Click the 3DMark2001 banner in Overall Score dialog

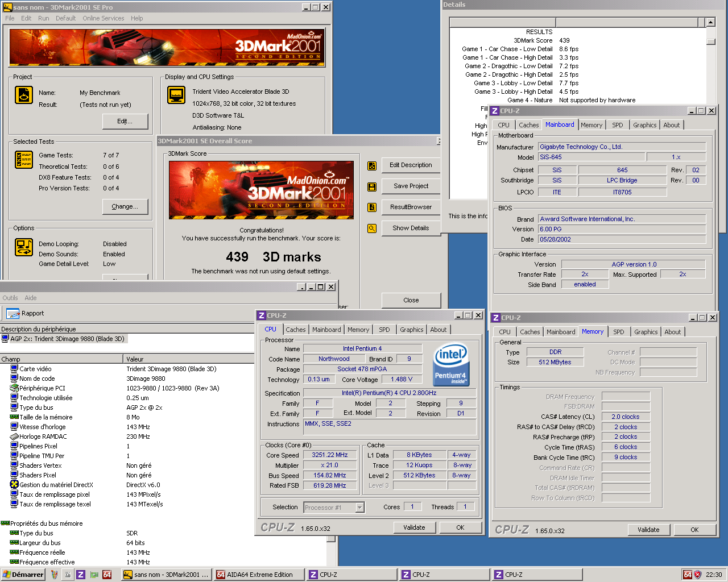[261, 190]
